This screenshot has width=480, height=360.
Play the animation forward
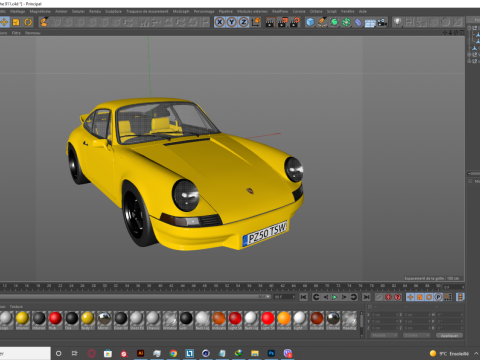[335, 297]
